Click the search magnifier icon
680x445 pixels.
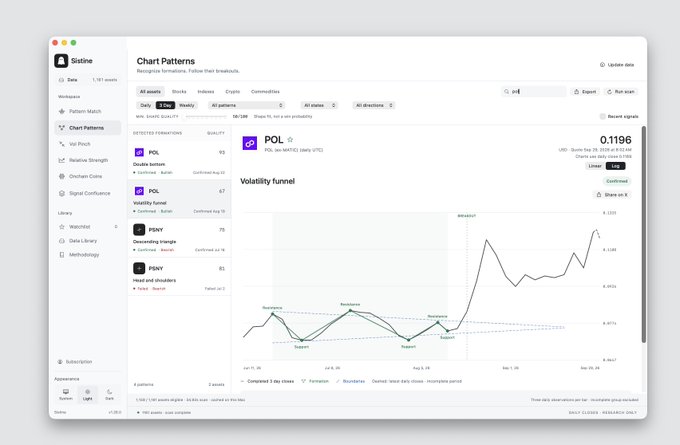[506, 92]
